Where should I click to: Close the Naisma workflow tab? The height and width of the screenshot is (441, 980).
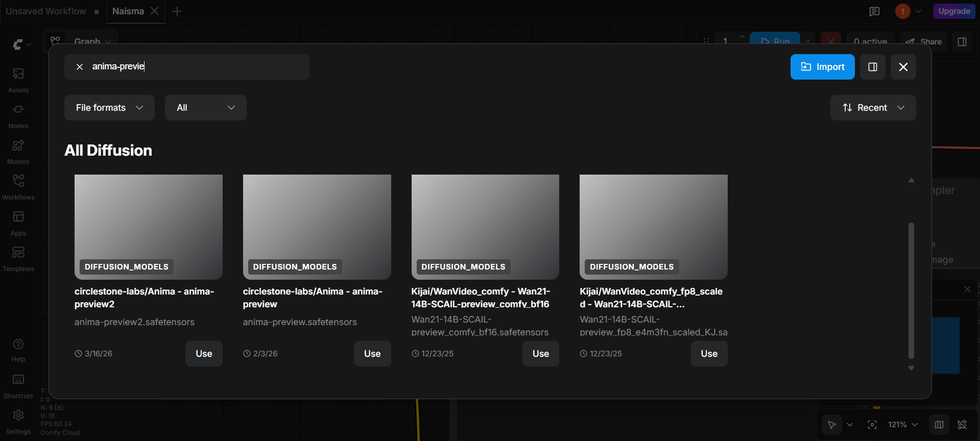point(154,11)
